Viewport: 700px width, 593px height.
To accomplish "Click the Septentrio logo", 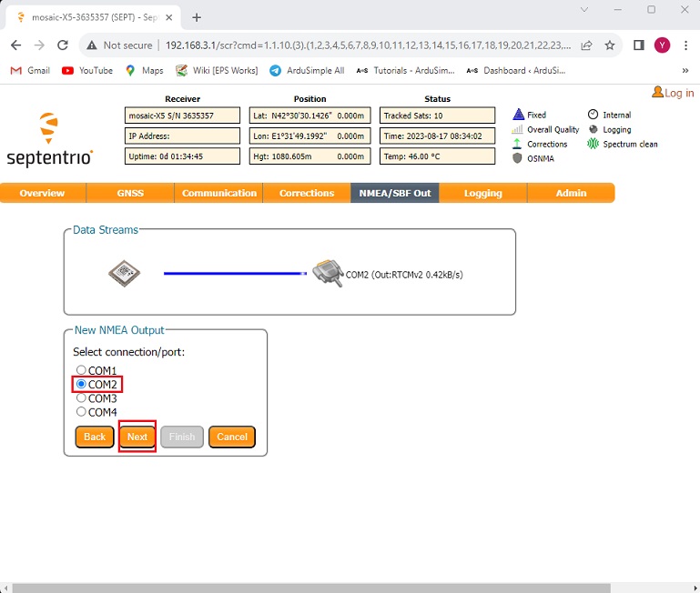I will click(x=49, y=140).
